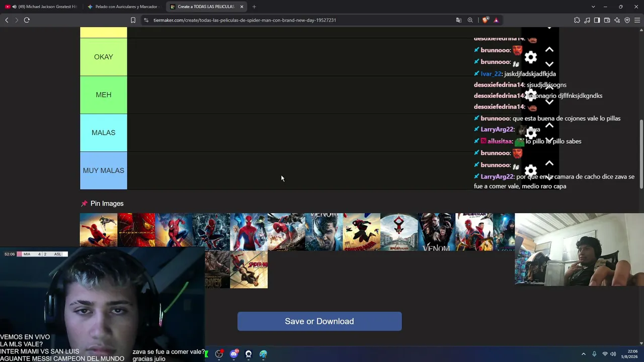644x362 pixels.
Task: Click the site info icon beside the URL
Action: [146, 20]
